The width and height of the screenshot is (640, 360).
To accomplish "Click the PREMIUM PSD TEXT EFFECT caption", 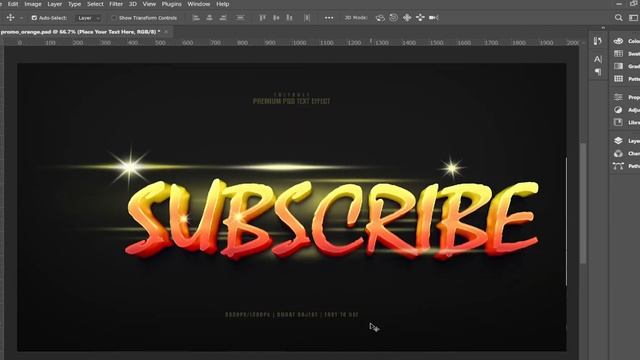I will (291, 101).
